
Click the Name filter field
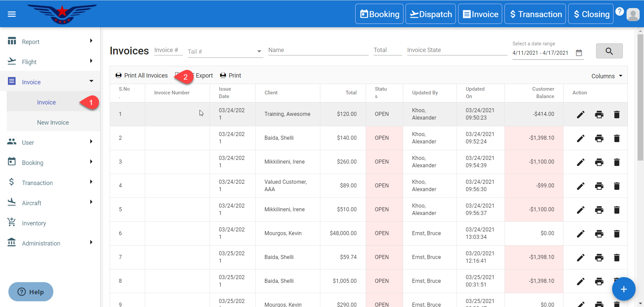point(318,50)
